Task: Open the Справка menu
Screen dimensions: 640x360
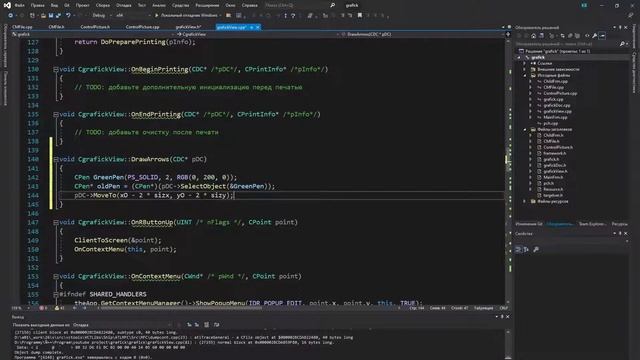Action: (249, 5)
